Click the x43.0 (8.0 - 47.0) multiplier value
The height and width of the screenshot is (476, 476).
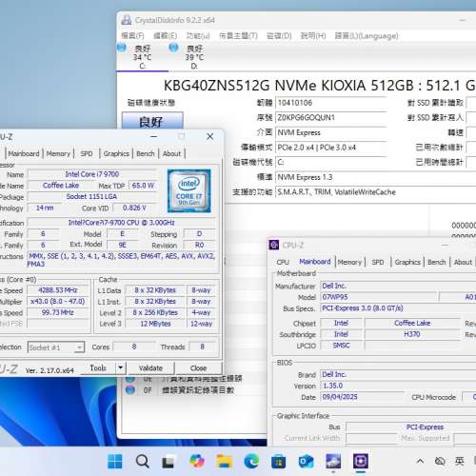58,301
